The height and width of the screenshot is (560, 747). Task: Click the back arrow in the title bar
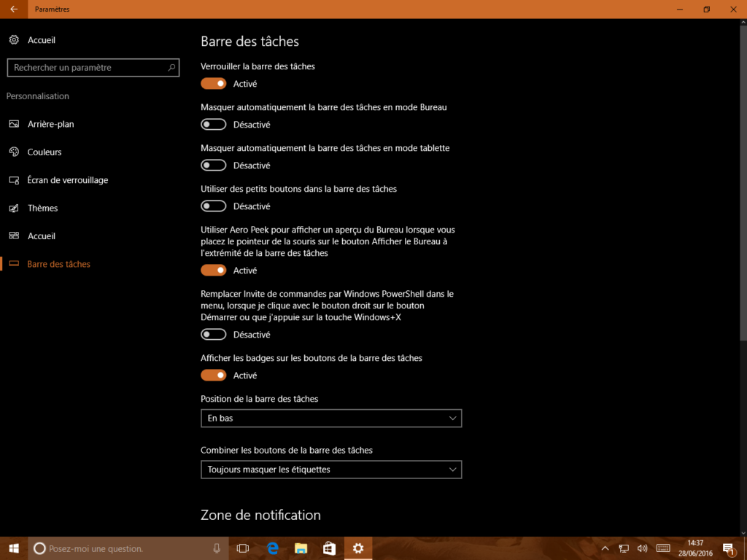(x=13, y=9)
